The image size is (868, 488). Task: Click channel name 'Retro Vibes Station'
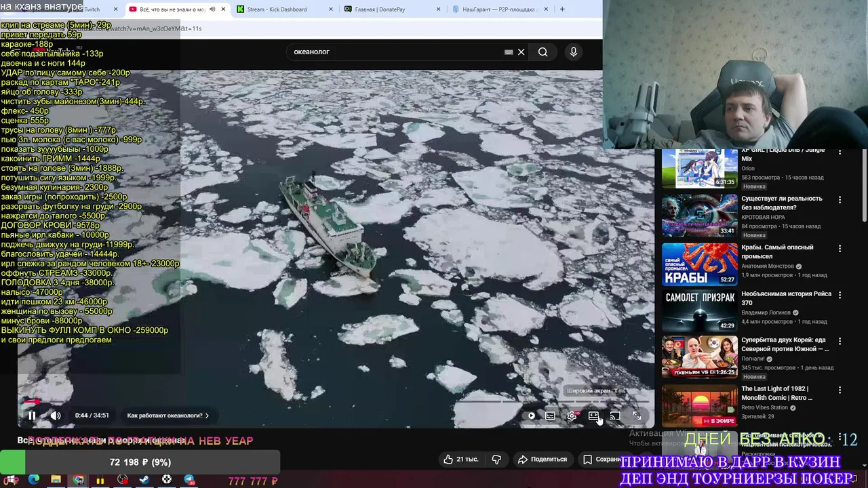point(766,407)
